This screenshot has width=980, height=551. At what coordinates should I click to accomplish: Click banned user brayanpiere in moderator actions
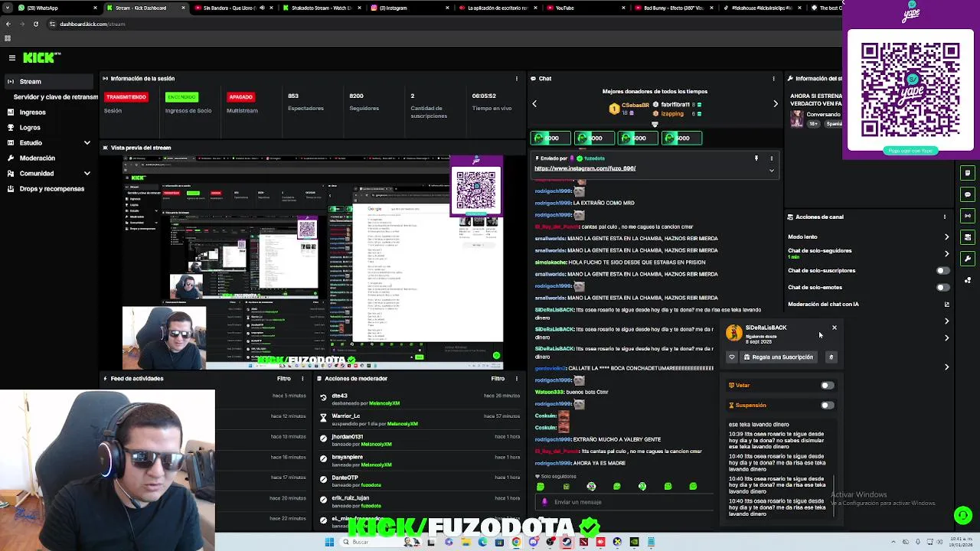pos(348,457)
